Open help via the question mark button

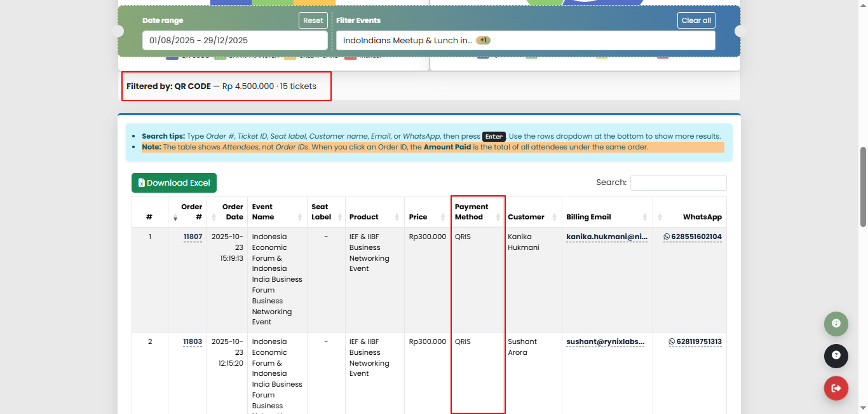pyautogui.click(x=836, y=355)
